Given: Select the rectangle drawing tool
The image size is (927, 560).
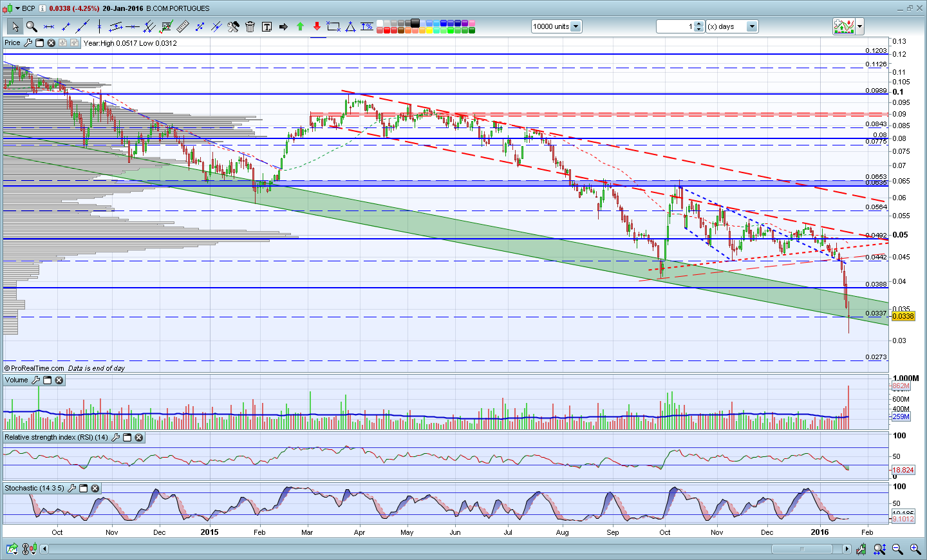Looking at the screenshot, I should (333, 26).
